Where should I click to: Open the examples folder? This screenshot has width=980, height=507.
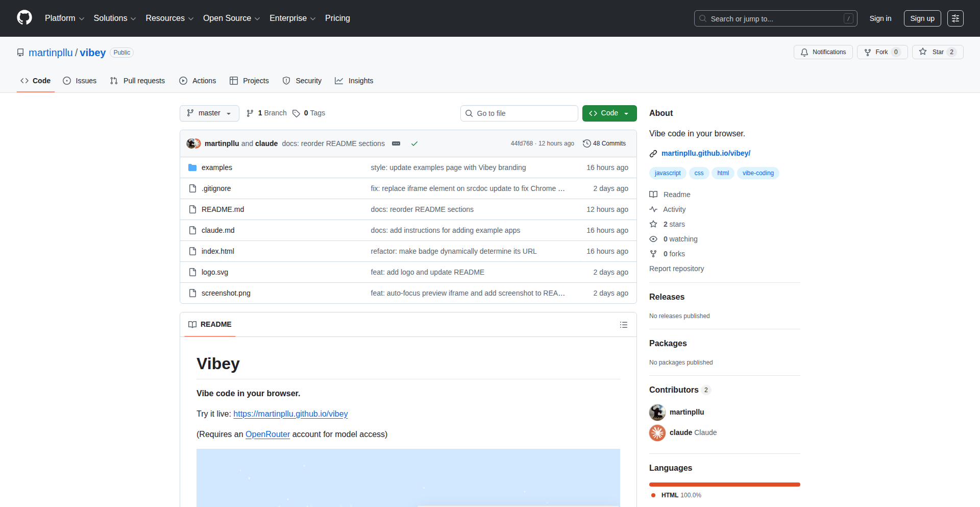pos(216,167)
